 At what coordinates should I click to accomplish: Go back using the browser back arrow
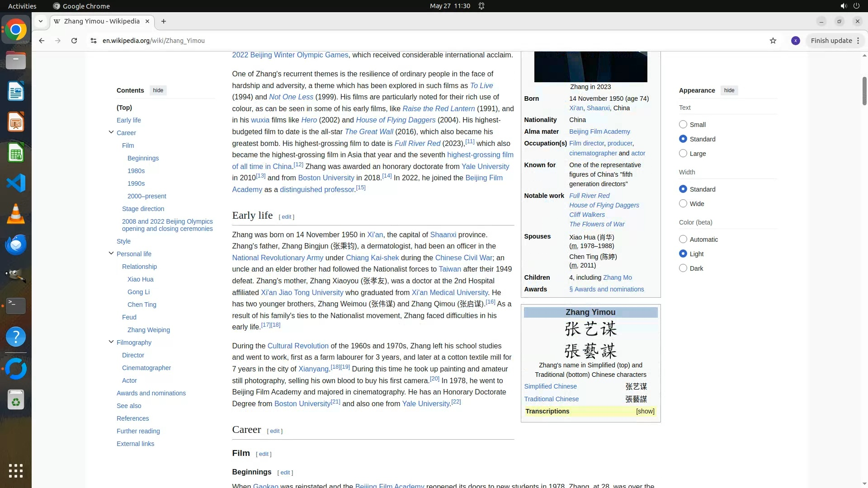[42, 41]
